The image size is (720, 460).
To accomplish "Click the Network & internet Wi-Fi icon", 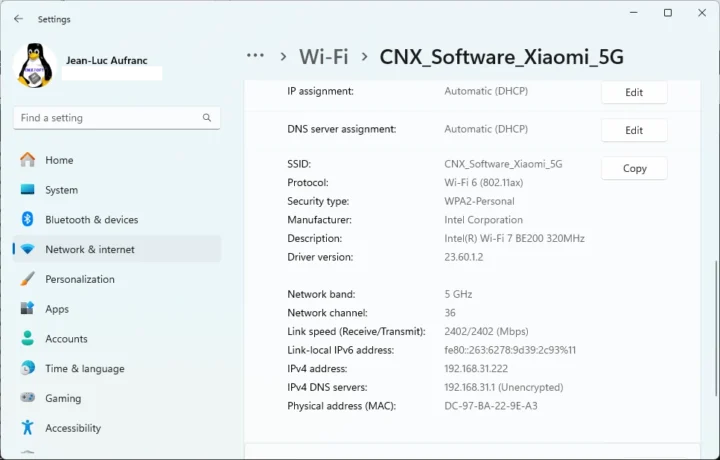I will click(28, 249).
